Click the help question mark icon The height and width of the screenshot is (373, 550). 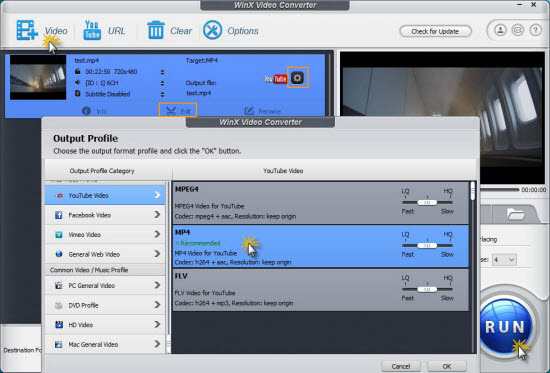535,31
